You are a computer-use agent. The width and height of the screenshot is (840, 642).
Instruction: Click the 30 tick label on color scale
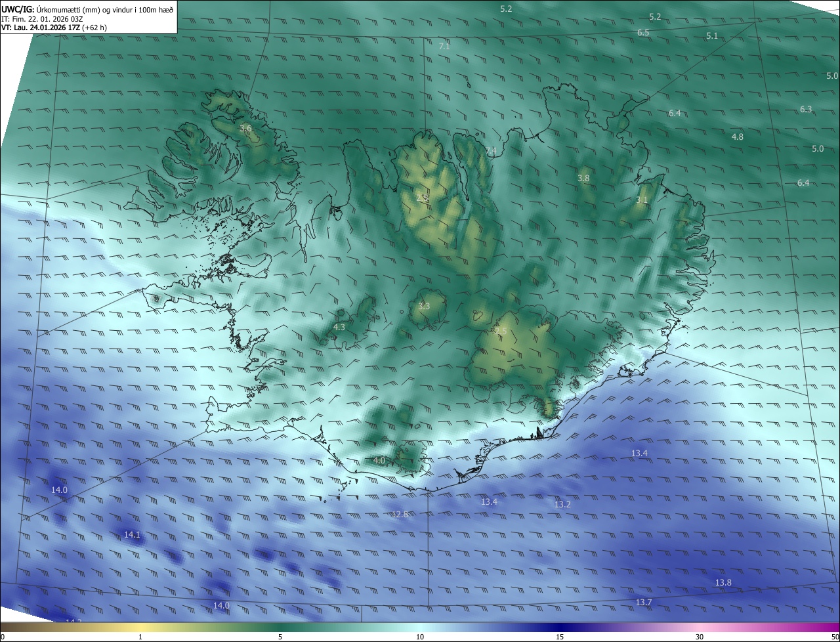coord(700,637)
